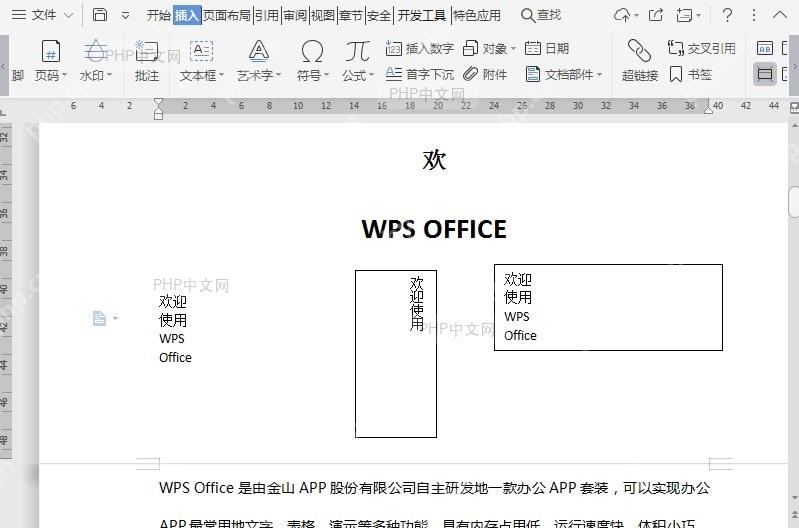Expand the 艺术字 dropdown arrow
Image resolution: width=799 pixels, height=528 pixels.
coord(278,75)
